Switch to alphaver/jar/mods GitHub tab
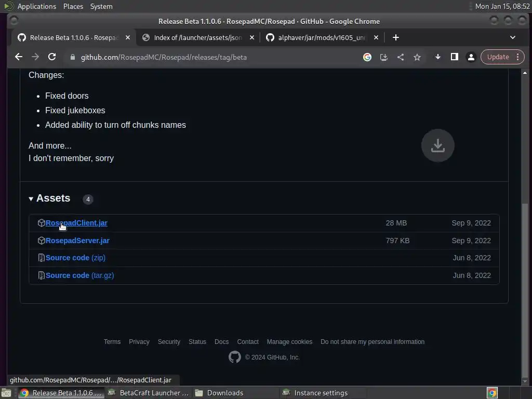The width and height of the screenshot is (532, 399). pyautogui.click(x=322, y=37)
